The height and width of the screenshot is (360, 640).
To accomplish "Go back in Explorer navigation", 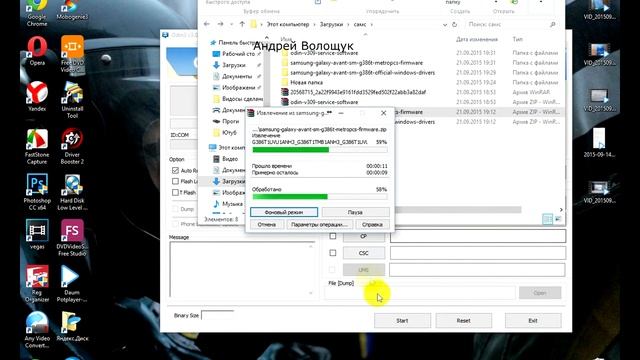I will click(207, 24).
